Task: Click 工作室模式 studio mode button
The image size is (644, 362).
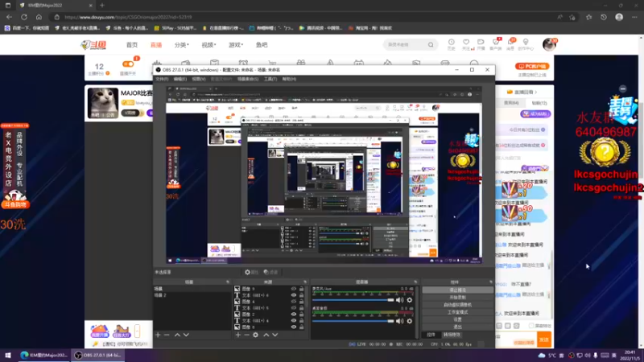Action: pyautogui.click(x=457, y=312)
